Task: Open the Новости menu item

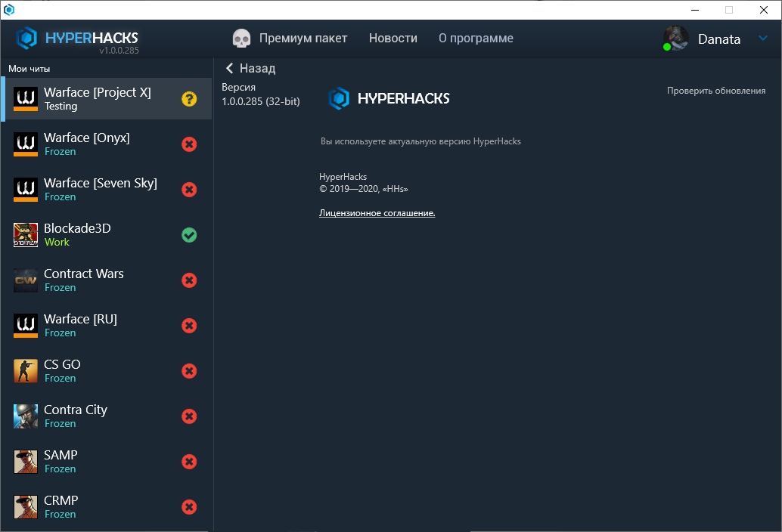Action: (393, 39)
